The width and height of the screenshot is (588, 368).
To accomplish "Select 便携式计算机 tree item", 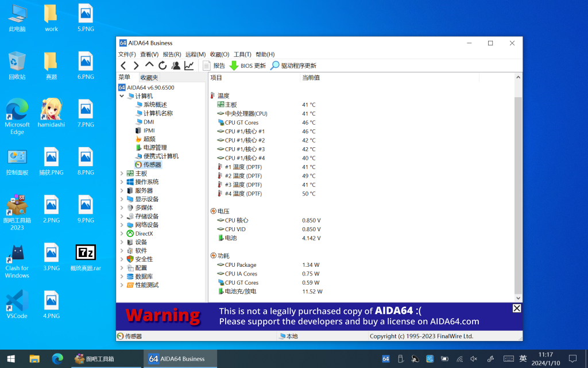I will tap(157, 156).
